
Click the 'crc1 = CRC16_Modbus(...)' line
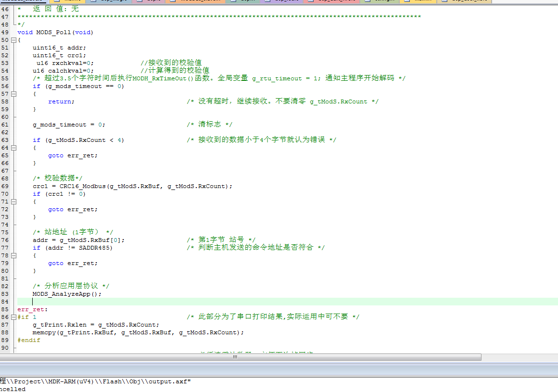click(132, 187)
